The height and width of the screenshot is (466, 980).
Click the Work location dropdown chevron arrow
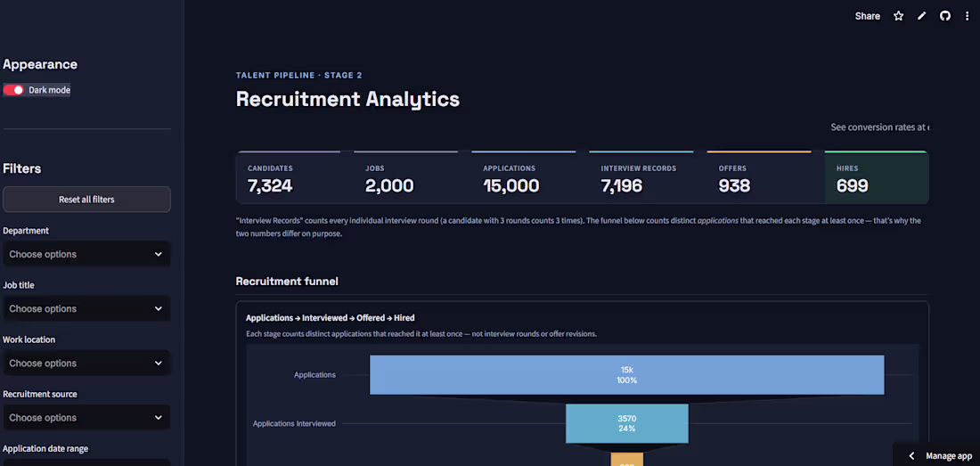(x=158, y=363)
